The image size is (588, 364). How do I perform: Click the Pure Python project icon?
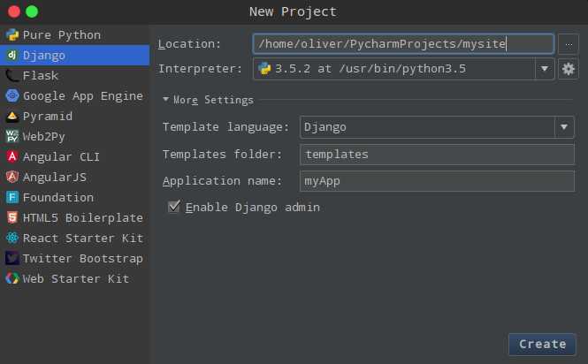(x=12, y=34)
